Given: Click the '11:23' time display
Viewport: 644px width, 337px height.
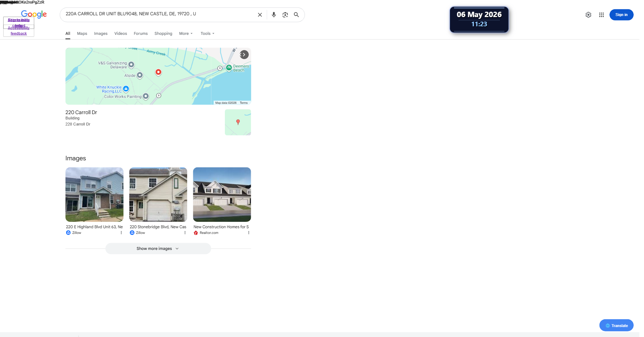Looking at the screenshot, I should coord(479,24).
